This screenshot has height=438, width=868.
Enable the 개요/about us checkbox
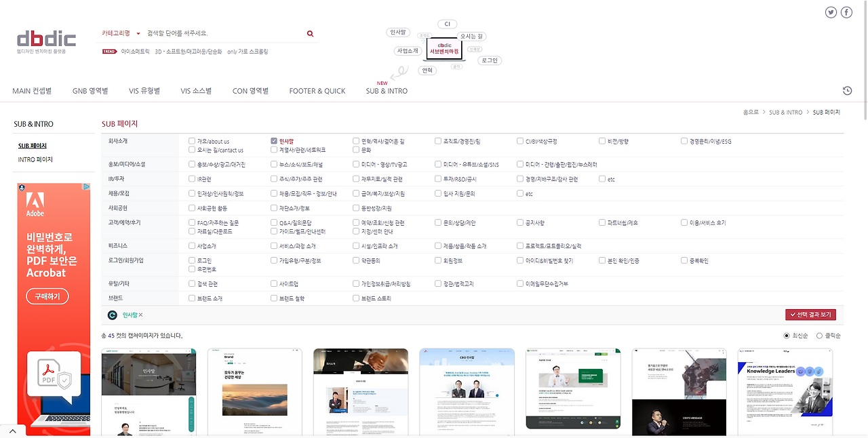coord(192,140)
